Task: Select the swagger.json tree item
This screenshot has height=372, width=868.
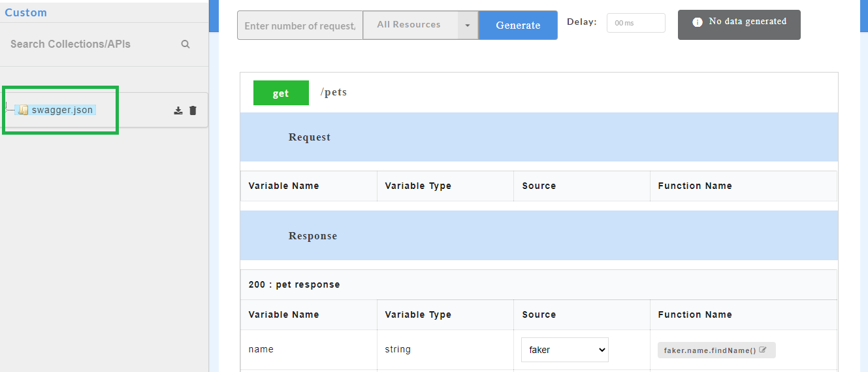Action: click(x=62, y=110)
